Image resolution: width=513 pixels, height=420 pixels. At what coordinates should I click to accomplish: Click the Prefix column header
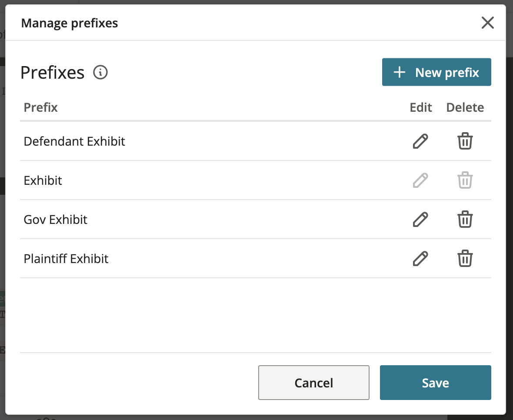[x=41, y=107]
